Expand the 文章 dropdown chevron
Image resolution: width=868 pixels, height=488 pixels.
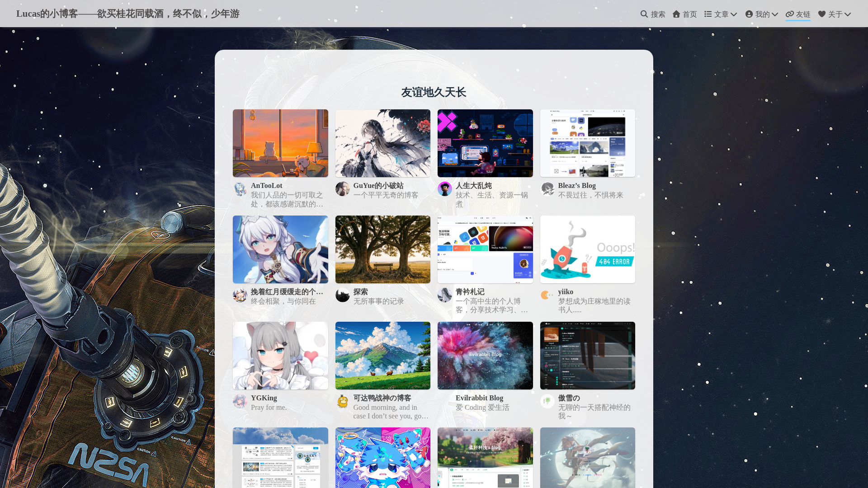pyautogui.click(x=734, y=14)
